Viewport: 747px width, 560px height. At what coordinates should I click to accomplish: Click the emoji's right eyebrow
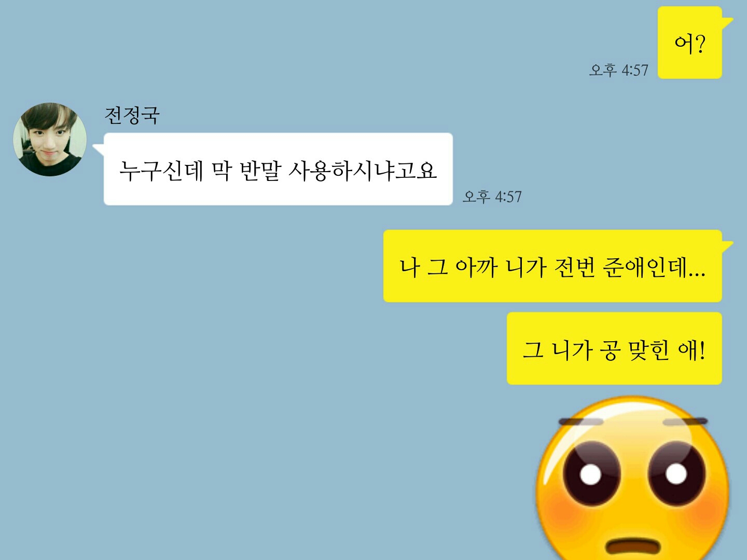(x=686, y=422)
